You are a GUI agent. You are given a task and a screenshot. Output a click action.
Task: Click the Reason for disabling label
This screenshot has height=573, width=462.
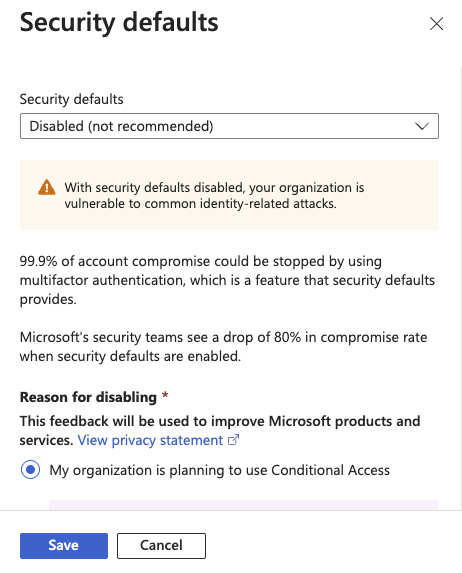pos(88,397)
